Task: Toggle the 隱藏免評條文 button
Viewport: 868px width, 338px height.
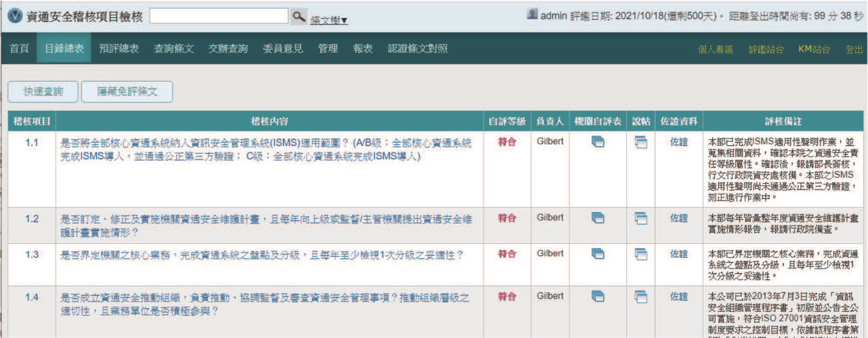Action: (x=127, y=91)
